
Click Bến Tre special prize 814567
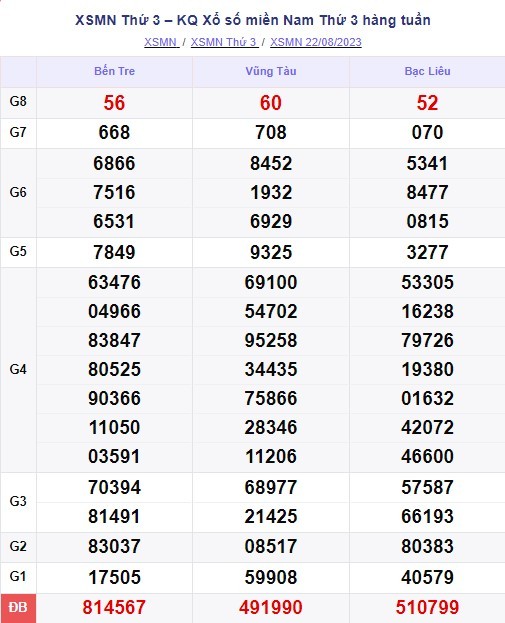[114, 608]
